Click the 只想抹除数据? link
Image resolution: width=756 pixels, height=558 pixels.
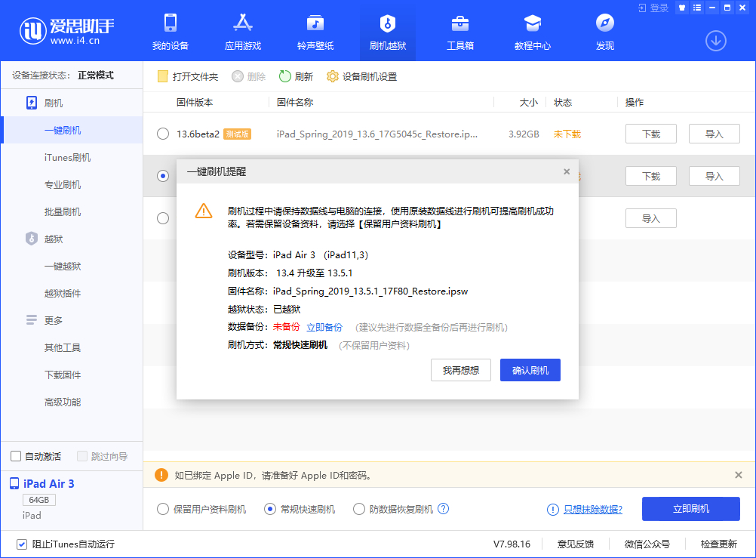tap(590, 509)
